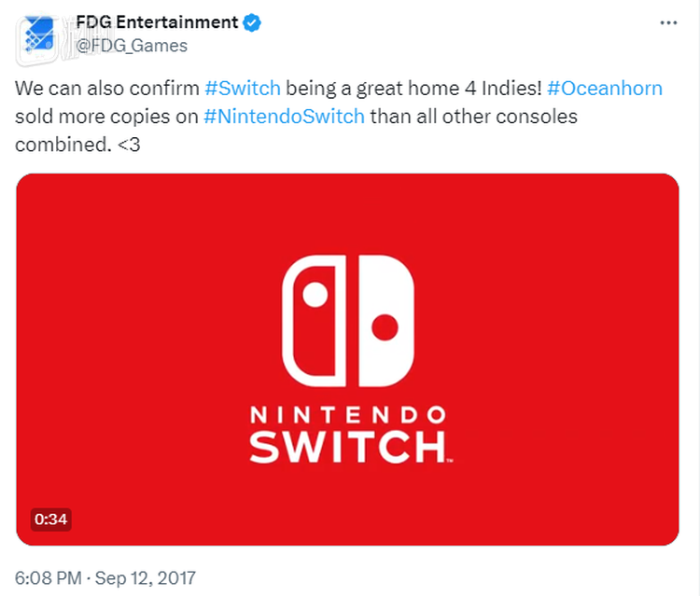Click the blue verified checkmark badge

[x=252, y=22]
